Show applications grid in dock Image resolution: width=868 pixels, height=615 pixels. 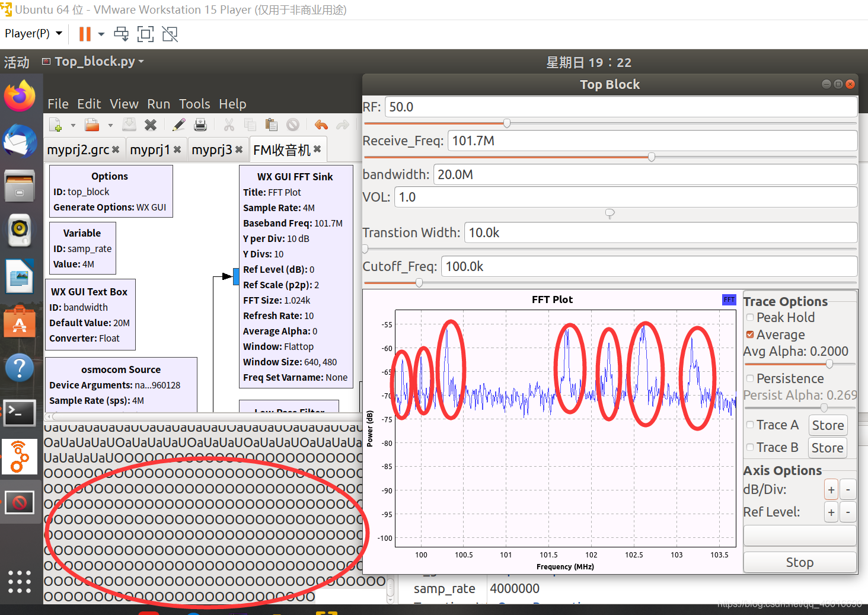(x=20, y=582)
